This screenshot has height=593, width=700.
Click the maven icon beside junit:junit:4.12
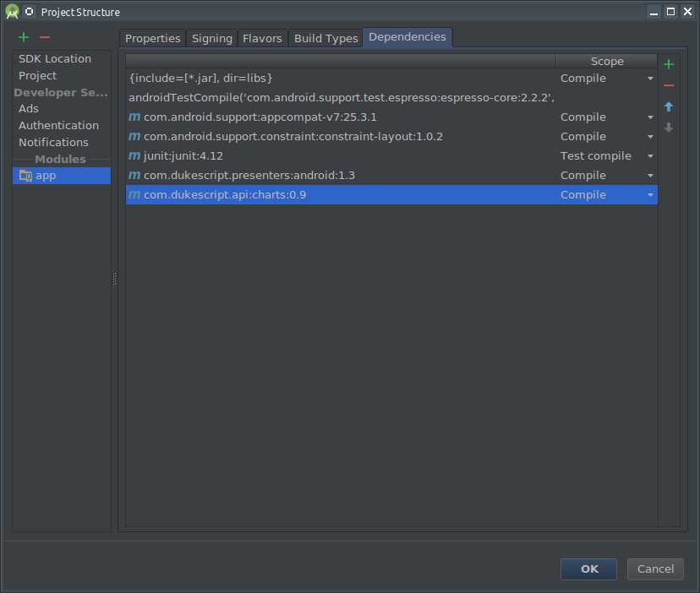pos(135,155)
